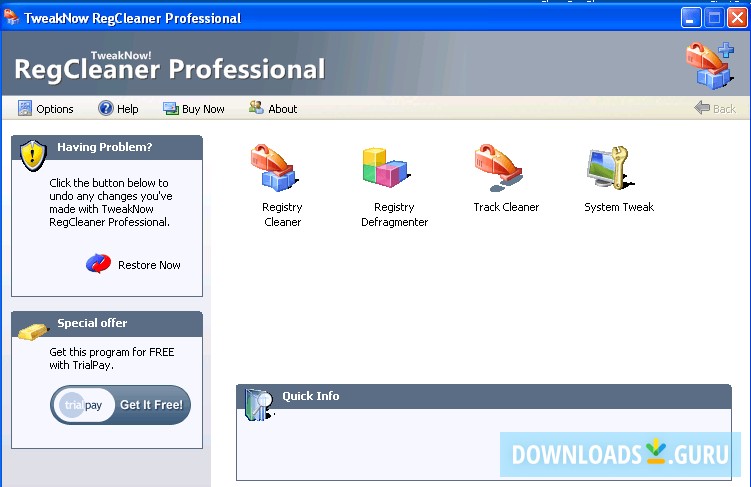Image resolution: width=751 pixels, height=487 pixels.
Task: Click "Click the button below to" text
Action: [109, 183]
